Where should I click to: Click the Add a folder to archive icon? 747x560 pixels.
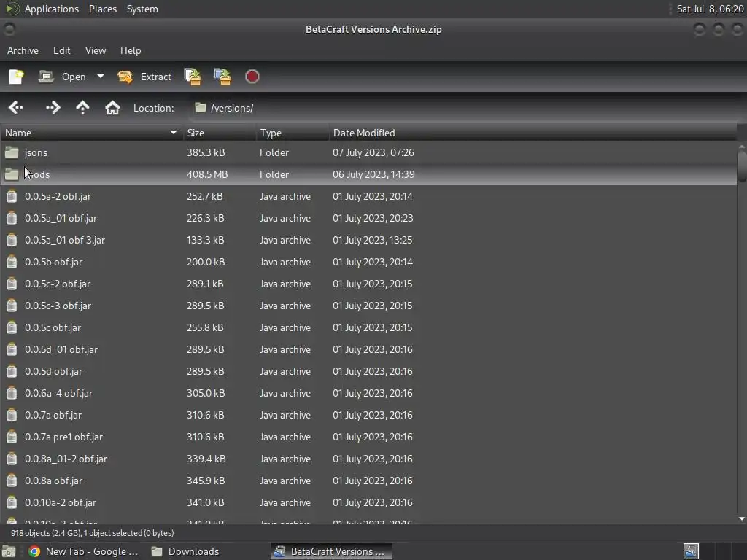(x=222, y=77)
